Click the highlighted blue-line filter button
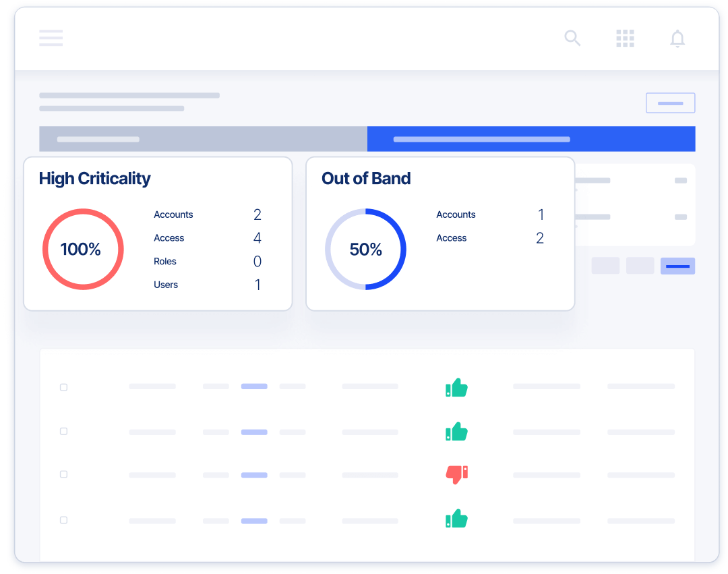This screenshot has height=574, width=728. (677, 266)
